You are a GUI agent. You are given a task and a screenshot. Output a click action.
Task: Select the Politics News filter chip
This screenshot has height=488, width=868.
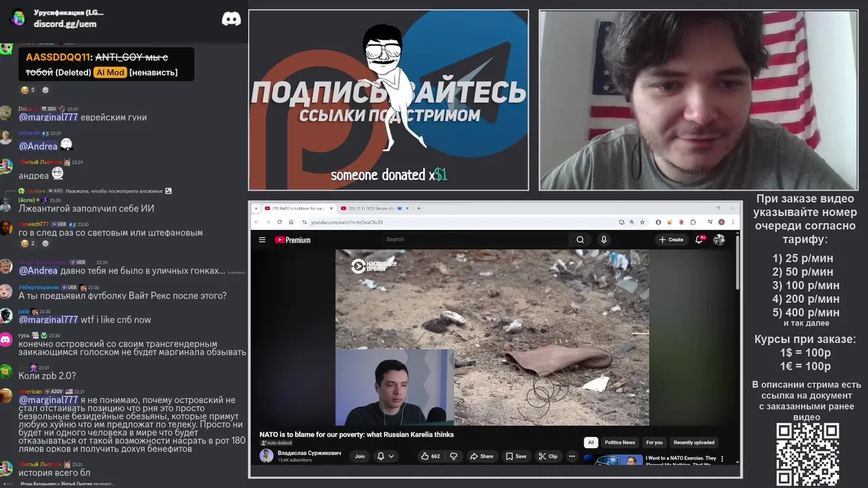coord(620,443)
